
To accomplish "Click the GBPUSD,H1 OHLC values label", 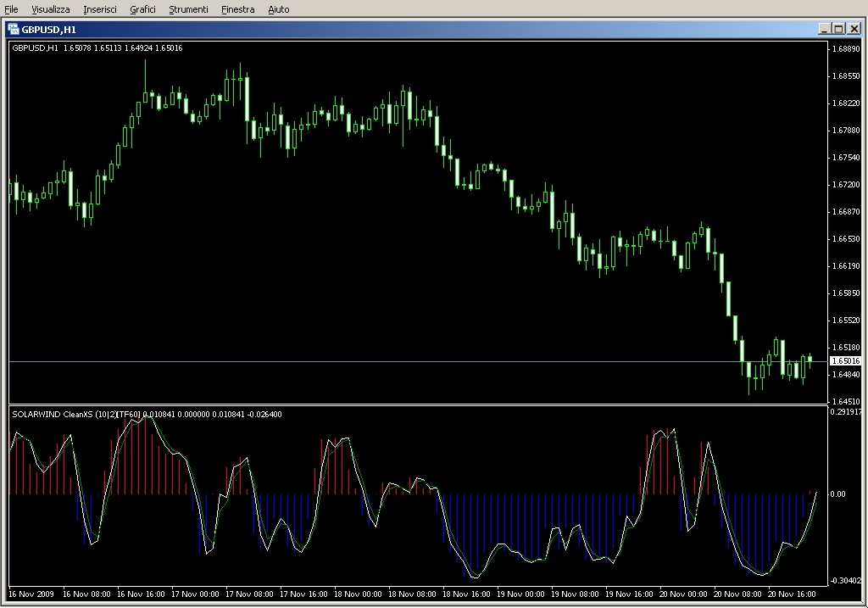I will pos(97,48).
